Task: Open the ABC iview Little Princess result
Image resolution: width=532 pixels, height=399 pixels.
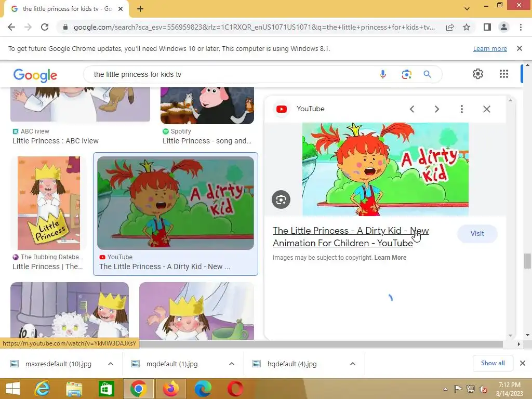Action: 56,141
